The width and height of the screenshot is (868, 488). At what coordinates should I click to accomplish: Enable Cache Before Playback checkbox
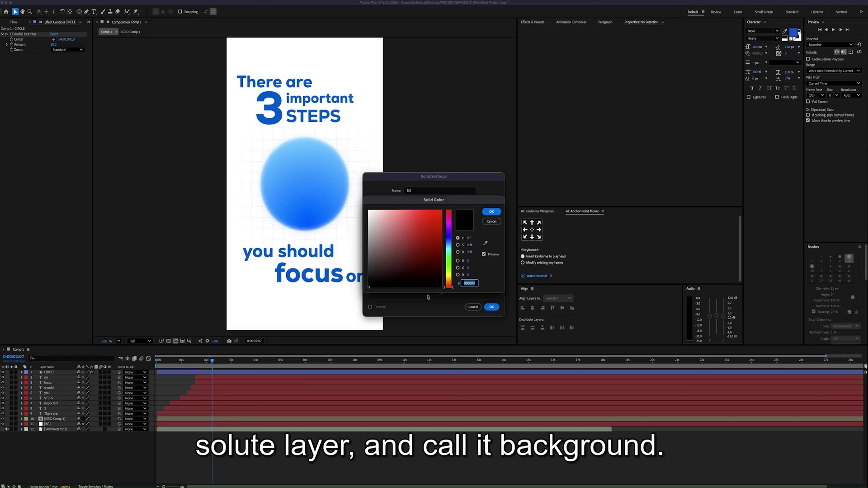(808, 59)
